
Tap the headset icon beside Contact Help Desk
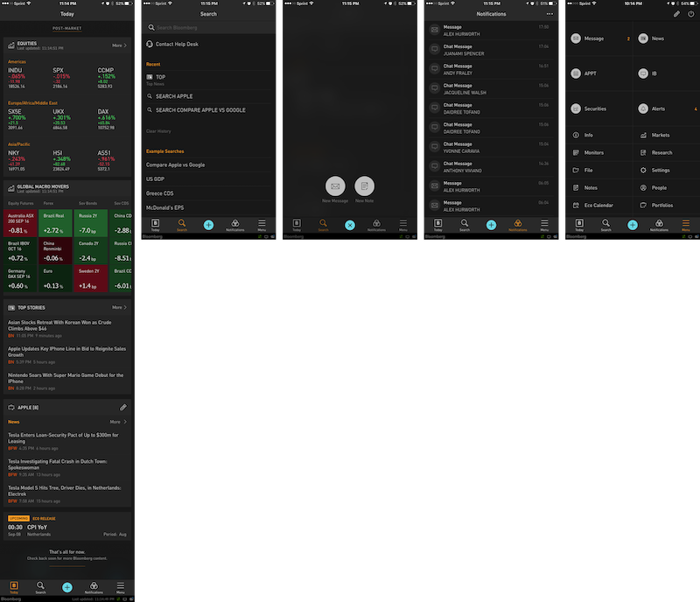(x=150, y=45)
